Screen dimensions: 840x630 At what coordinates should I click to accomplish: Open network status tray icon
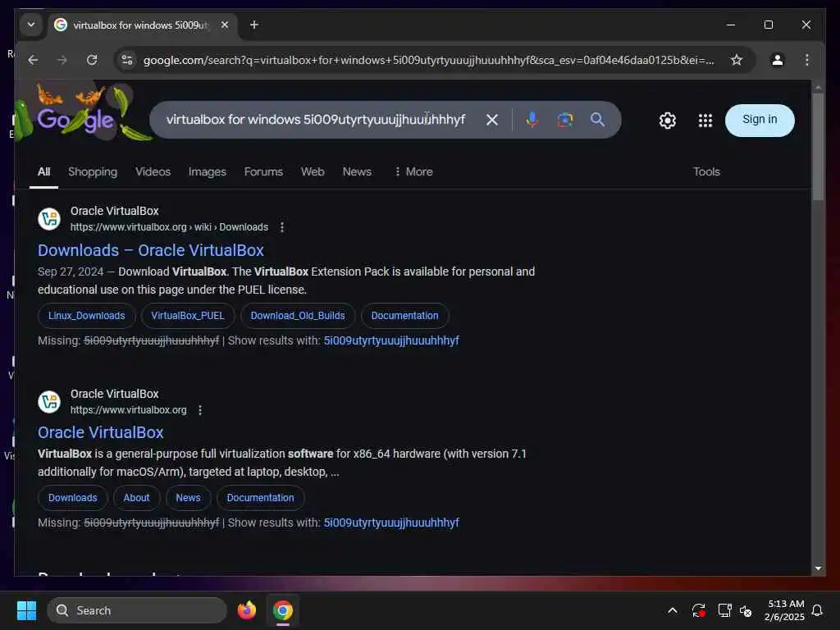[x=724, y=610]
